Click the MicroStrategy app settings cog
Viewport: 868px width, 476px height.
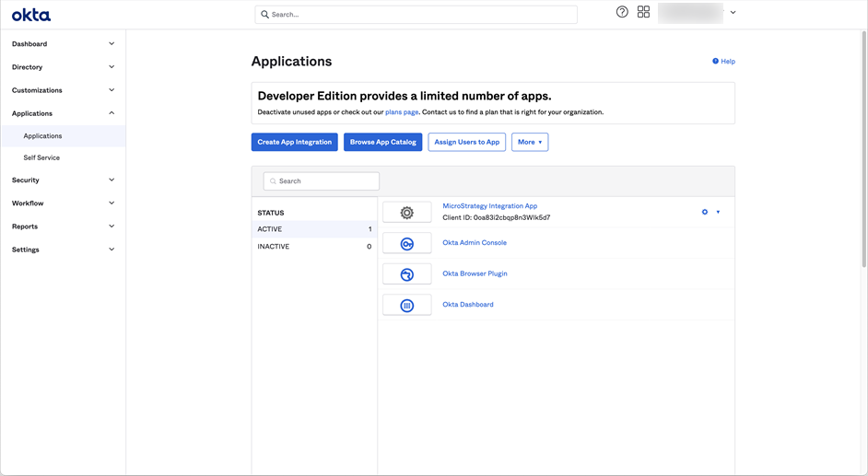705,212
